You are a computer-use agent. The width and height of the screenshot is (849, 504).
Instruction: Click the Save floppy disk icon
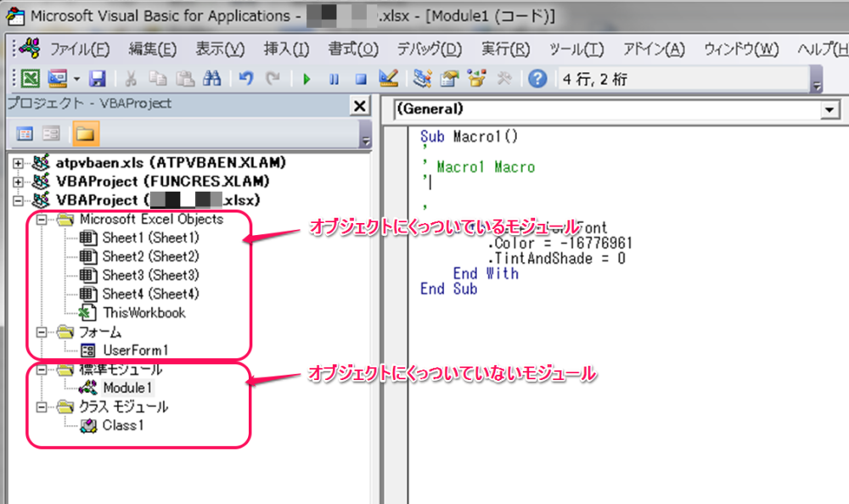pos(97,79)
